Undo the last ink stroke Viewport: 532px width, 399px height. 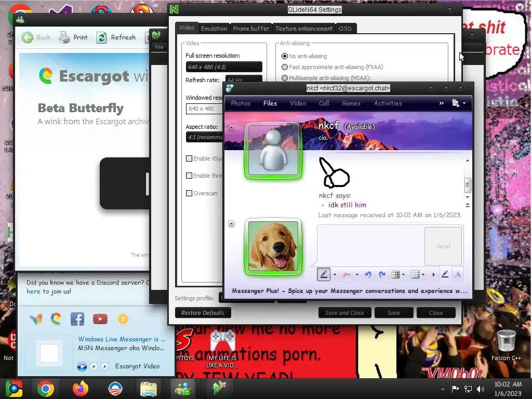click(x=368, y=274)
